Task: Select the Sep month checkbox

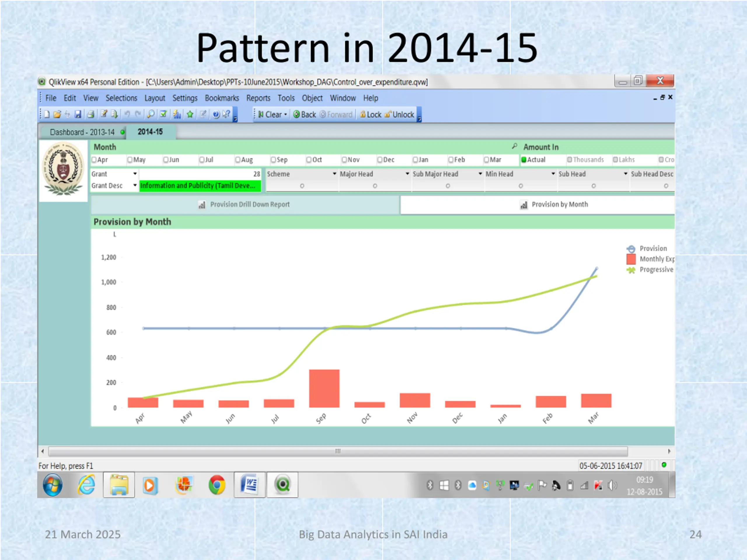Action: tap(273, 160)
